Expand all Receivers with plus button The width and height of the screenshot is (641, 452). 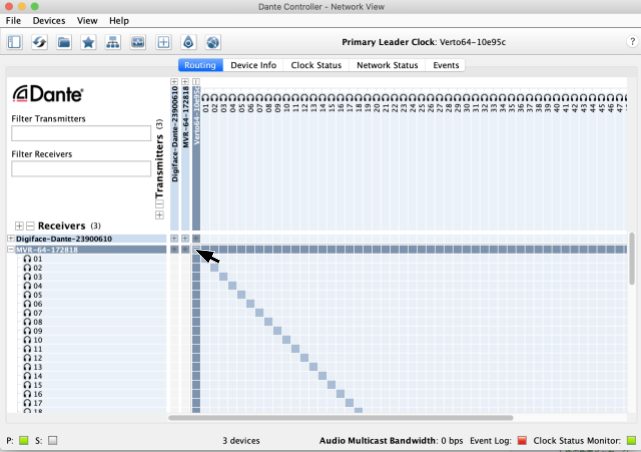(x=18, y=226)
